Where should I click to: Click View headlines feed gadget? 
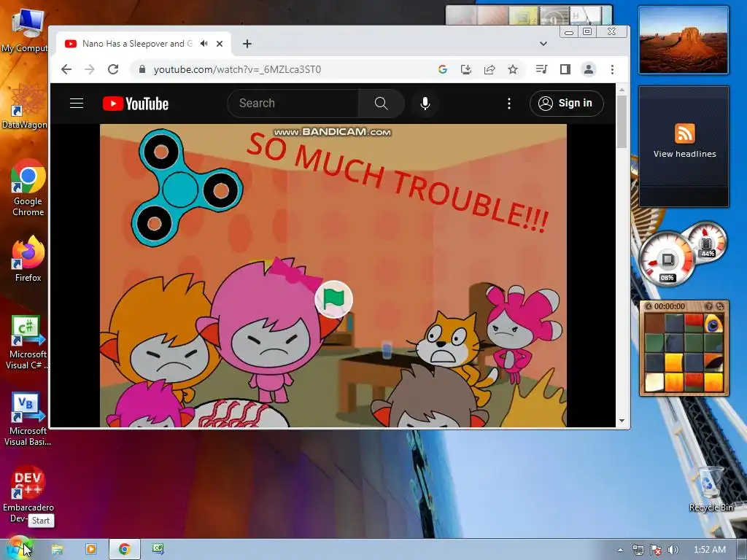[x=684, y=154]
